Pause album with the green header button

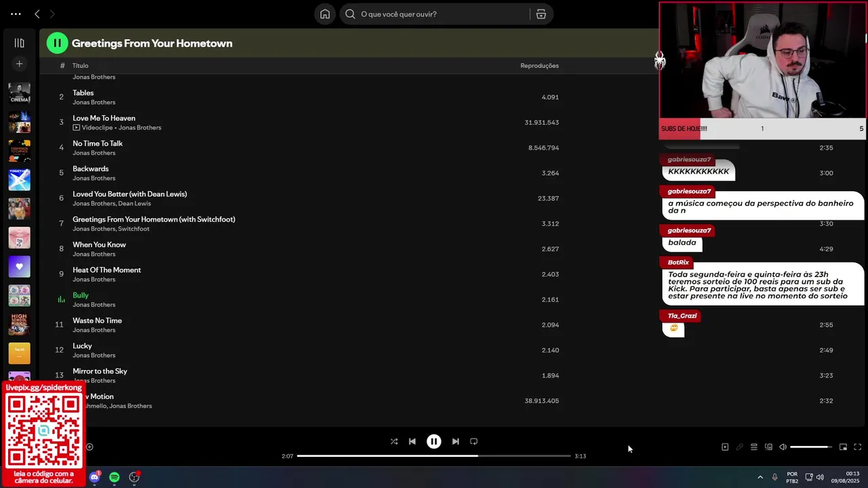coord(57,43)
